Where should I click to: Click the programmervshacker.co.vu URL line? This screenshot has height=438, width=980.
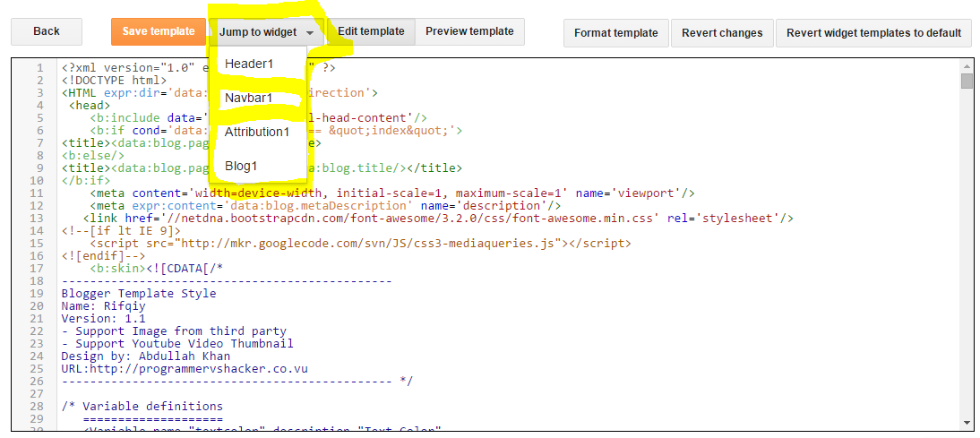185,368
